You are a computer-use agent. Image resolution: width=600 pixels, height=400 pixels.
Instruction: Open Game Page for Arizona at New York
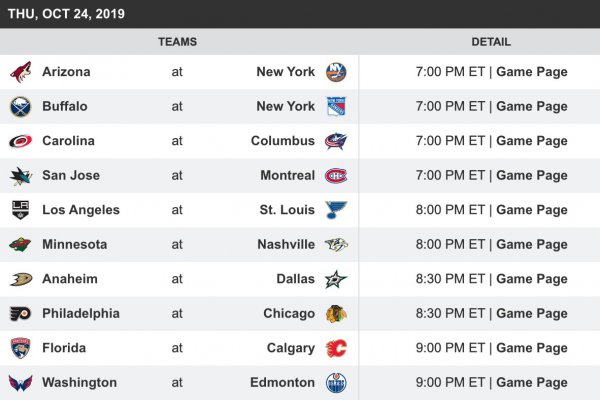[531, 72]
